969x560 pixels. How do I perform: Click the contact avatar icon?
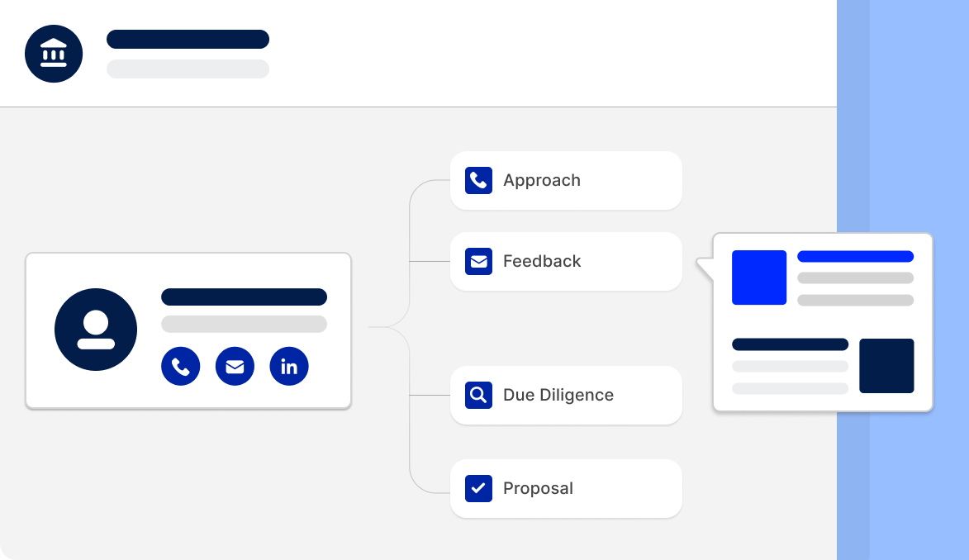[x=96, y=330]
